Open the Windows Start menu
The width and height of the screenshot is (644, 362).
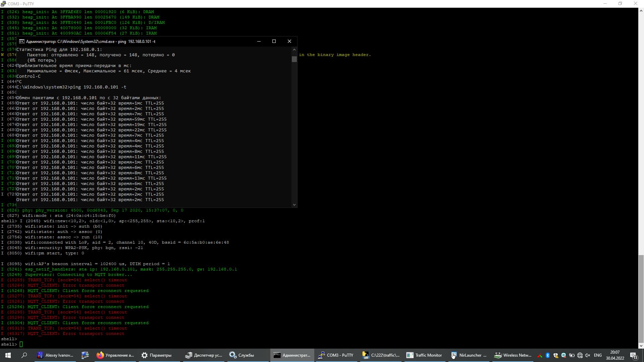pos(8,355)
